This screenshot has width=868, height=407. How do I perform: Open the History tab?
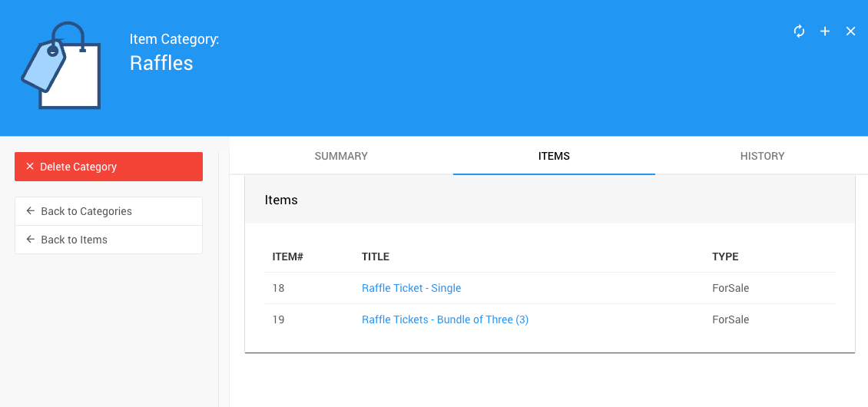coord(762,156)
